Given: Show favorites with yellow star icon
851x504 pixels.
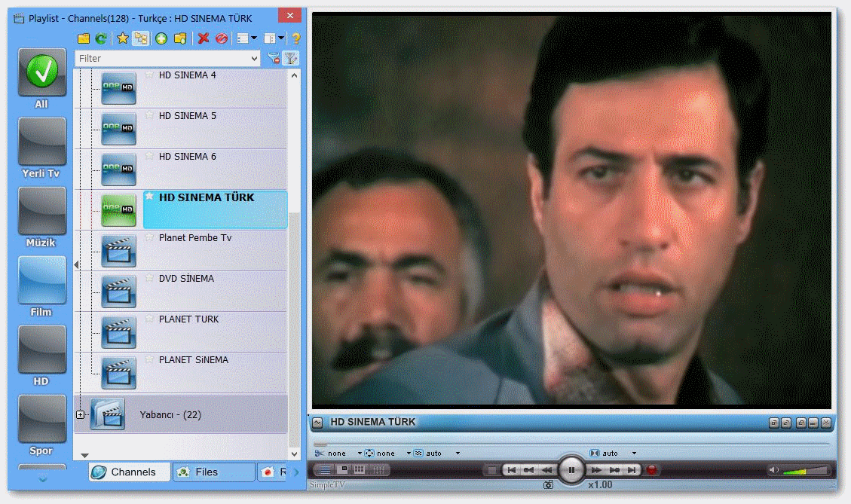Looking at the screenshot, I should click(123, 38).
